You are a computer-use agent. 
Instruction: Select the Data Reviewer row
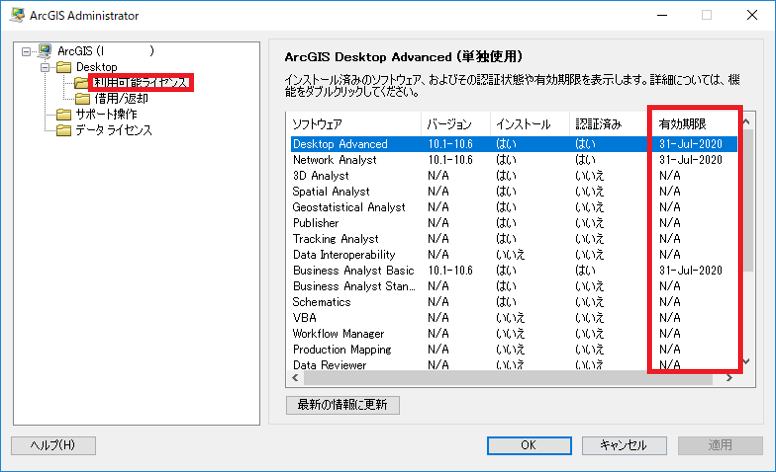514,365
